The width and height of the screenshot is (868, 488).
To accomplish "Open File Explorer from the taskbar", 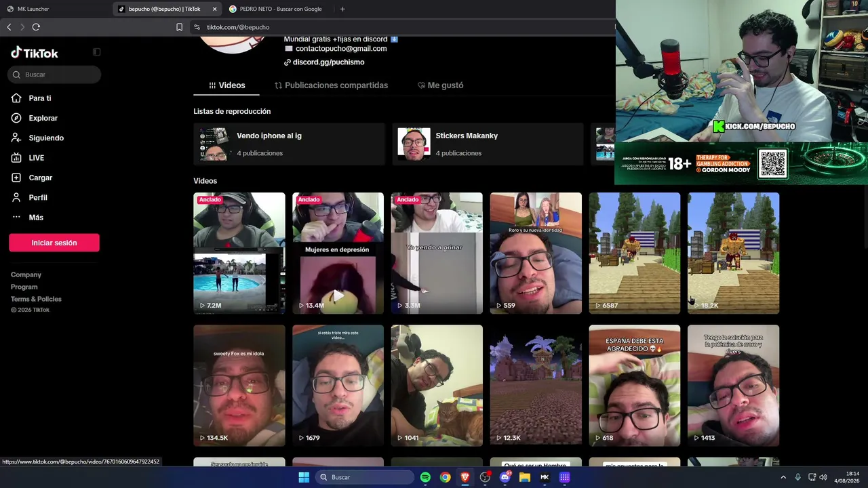I will pyautogui.click(x=524, y=477).
